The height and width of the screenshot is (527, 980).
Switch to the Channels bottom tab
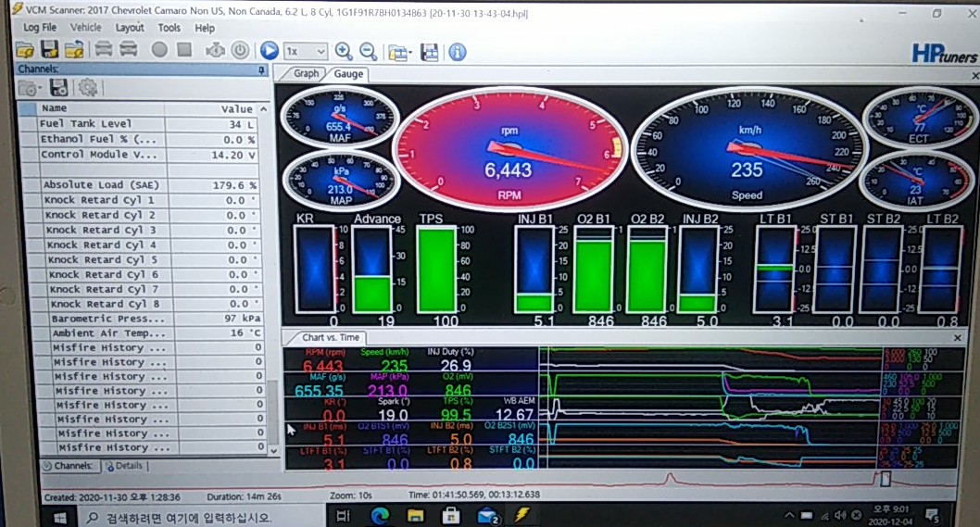(69, 467)
